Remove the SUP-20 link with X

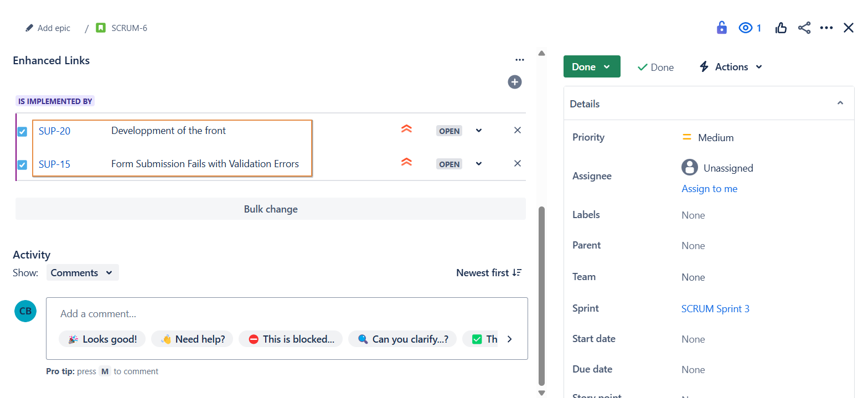click(x=517, y=130)
